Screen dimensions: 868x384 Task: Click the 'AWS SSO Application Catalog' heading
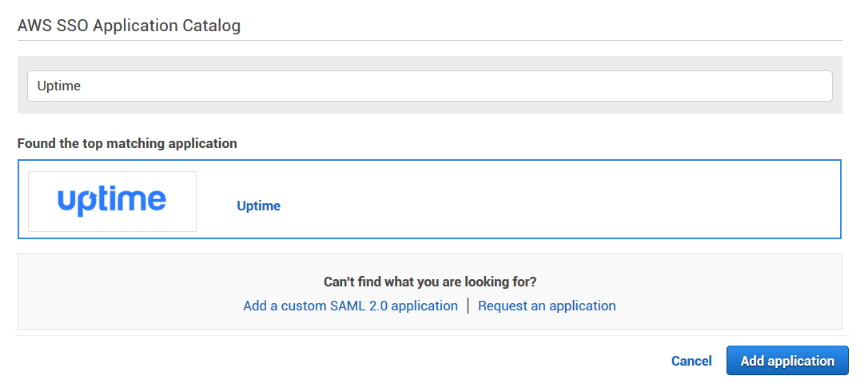(129, 26)
